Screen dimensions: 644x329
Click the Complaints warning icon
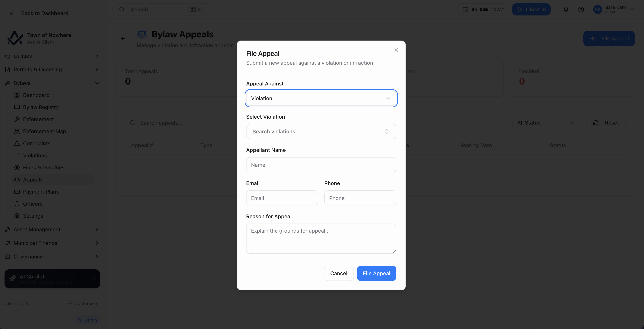pyautogui.click(x=17, y=143)
